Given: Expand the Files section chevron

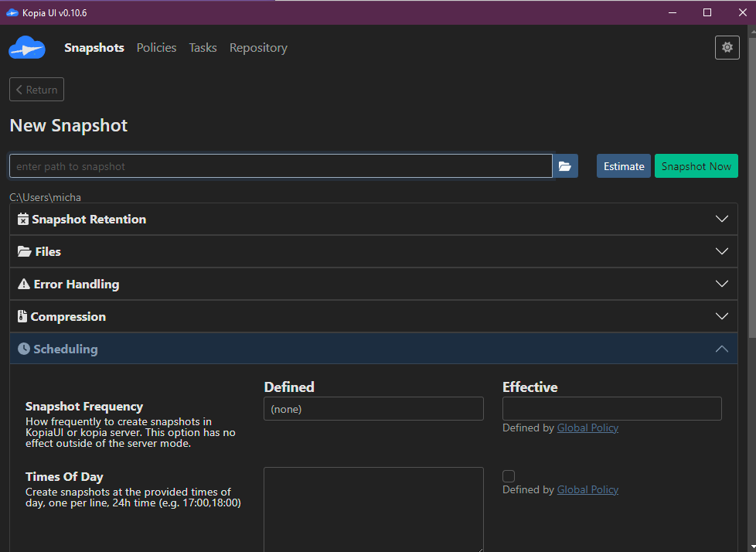Looking at the screenshot, I should (721, 252).
